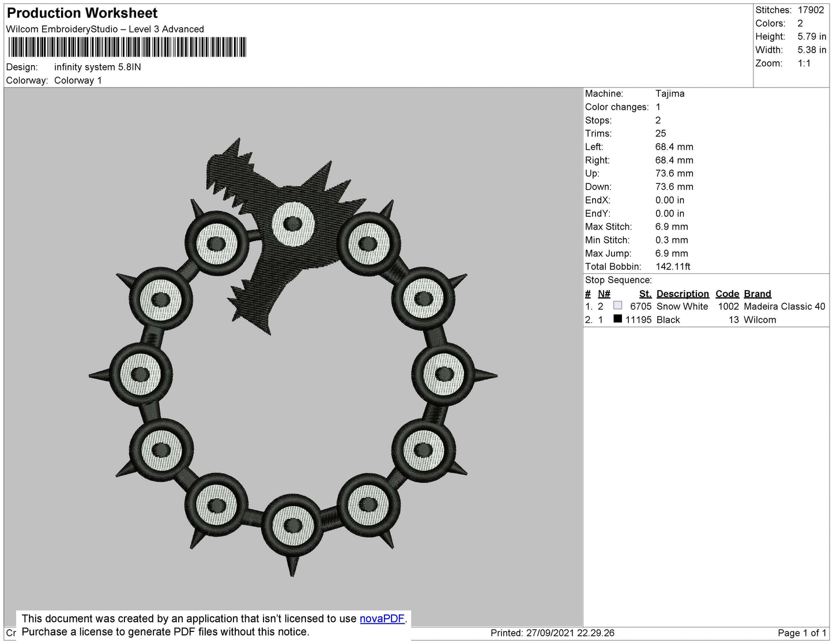This screenshot has height=644, width=833.
Task: Click the Trims value '25'
Action: pos(661,134)
